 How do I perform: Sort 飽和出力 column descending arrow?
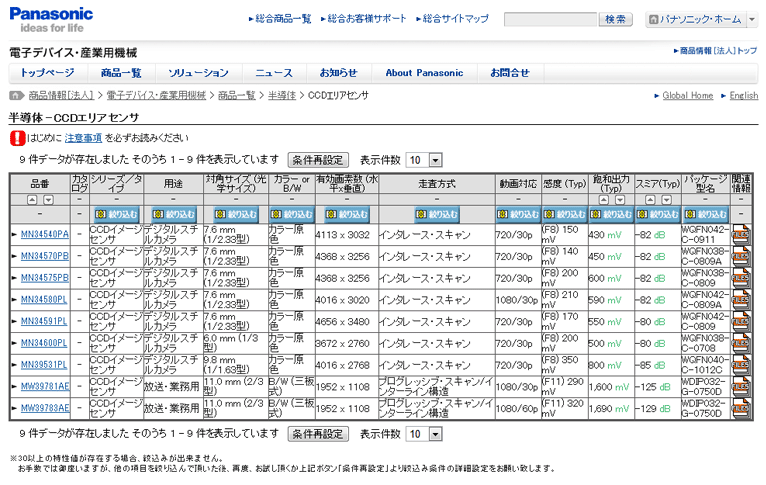point(620,200)
